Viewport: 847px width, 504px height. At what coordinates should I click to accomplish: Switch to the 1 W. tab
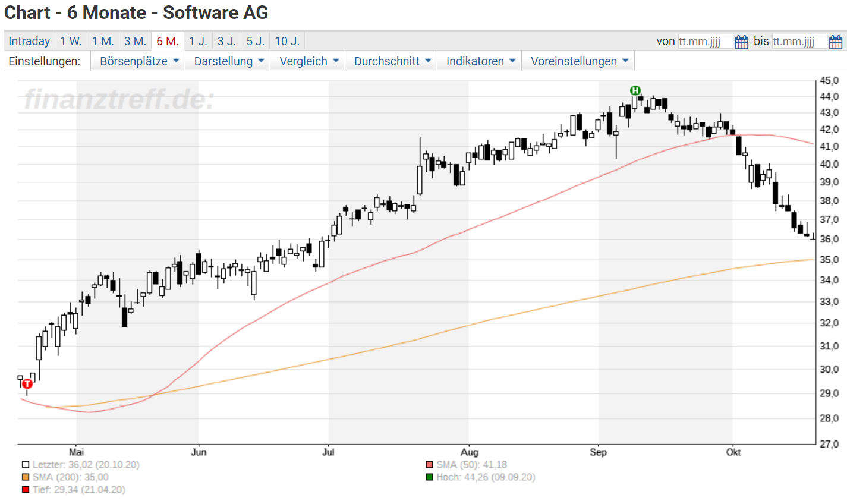point(71,41)
